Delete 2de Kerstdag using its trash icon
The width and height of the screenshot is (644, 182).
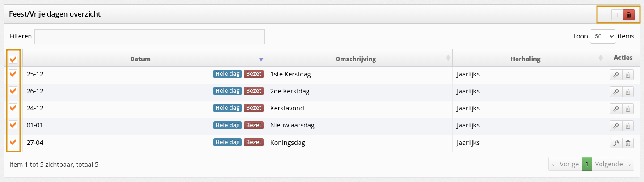[x=628, y=92]
